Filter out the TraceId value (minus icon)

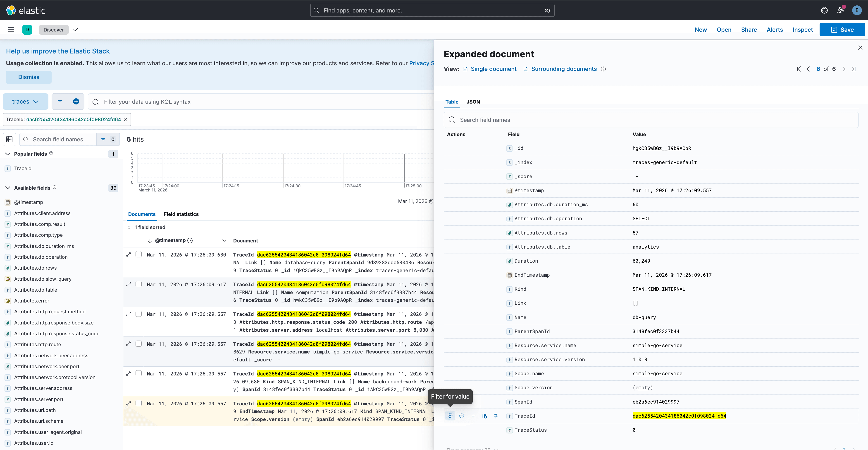click(462, 416)
